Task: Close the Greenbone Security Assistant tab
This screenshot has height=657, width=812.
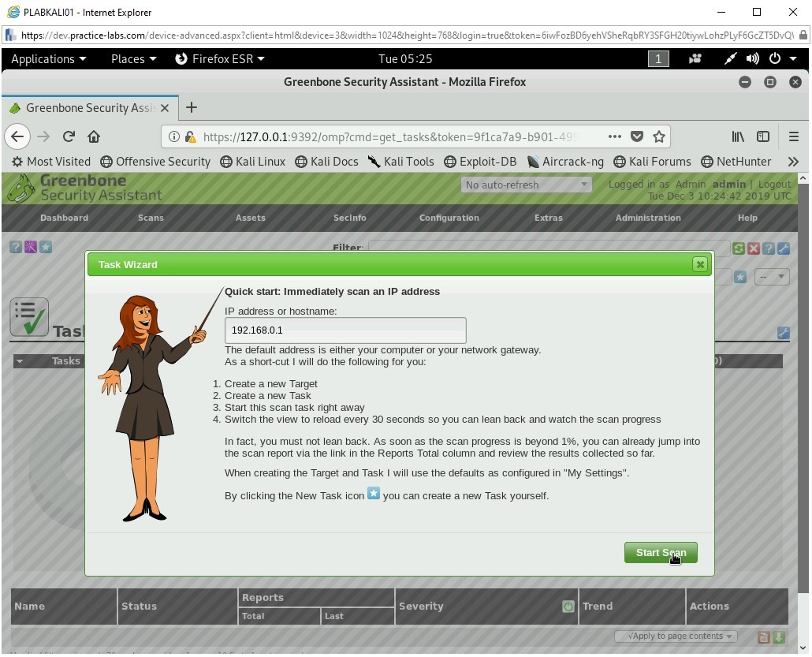Action: pyautogui.click(x=165, y=108)
